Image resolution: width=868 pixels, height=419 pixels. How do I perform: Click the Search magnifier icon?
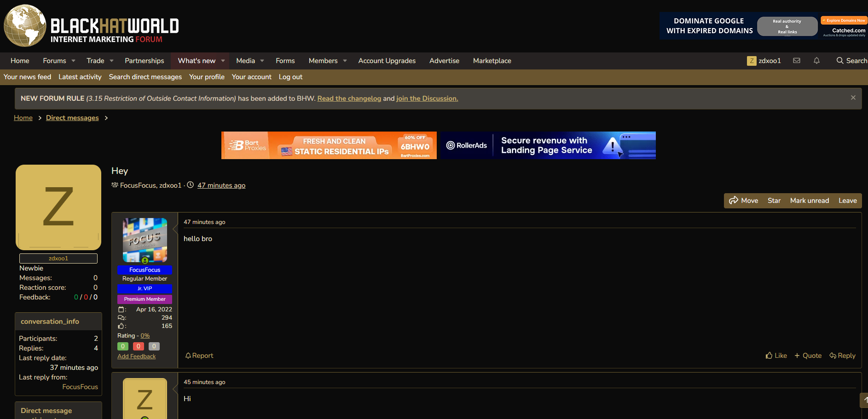[x=840, y=61]
